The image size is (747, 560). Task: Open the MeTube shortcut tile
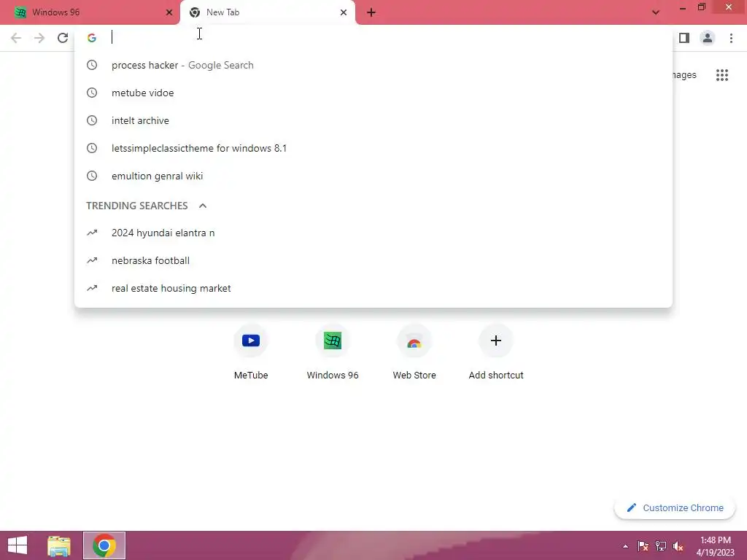pos(251,352)
